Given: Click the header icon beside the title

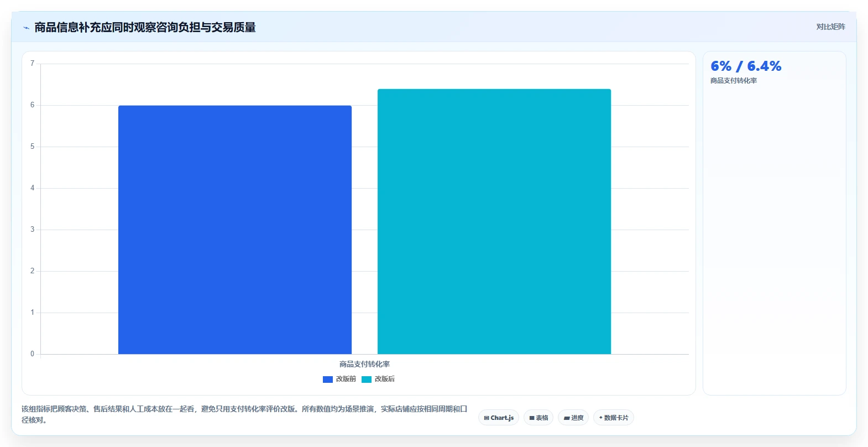Looking at the screenshot, I should pos(26,28).
